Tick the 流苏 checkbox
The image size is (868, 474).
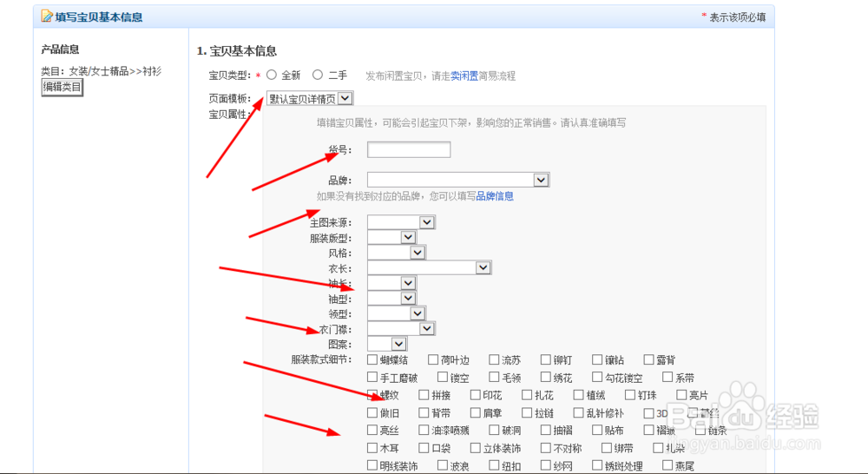495,359
